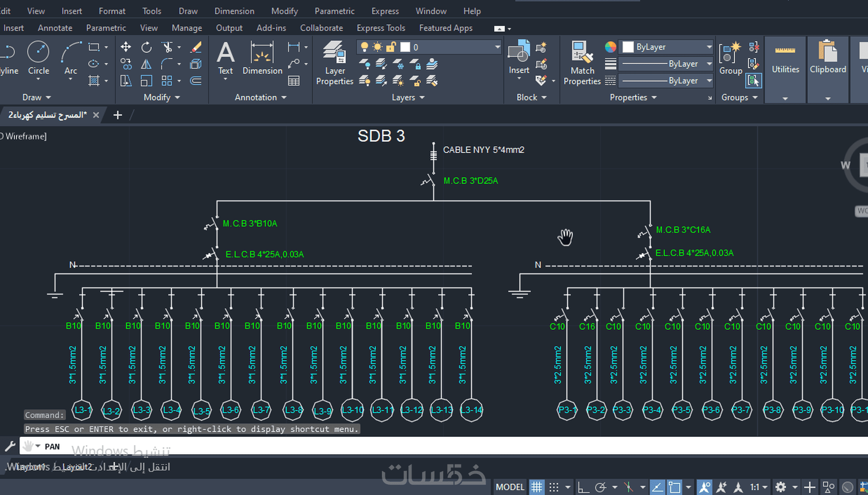Click the Erase tool icon
The image size is (868, 495).
pyautogui.click(x=196, y=47)
